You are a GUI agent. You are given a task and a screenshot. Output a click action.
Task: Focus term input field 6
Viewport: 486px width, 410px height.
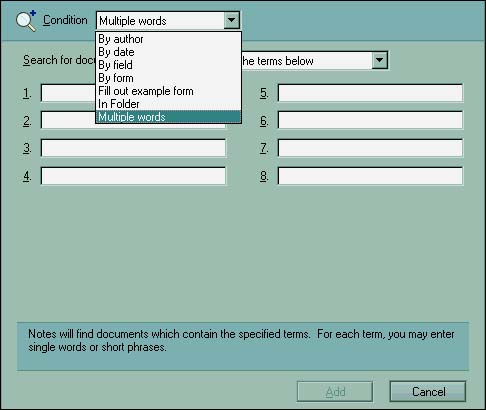pos(370,120)
